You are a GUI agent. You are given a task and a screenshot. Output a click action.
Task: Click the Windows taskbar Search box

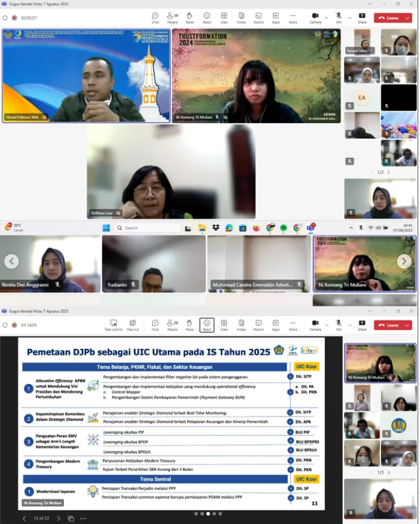click(x=148, y=228)
